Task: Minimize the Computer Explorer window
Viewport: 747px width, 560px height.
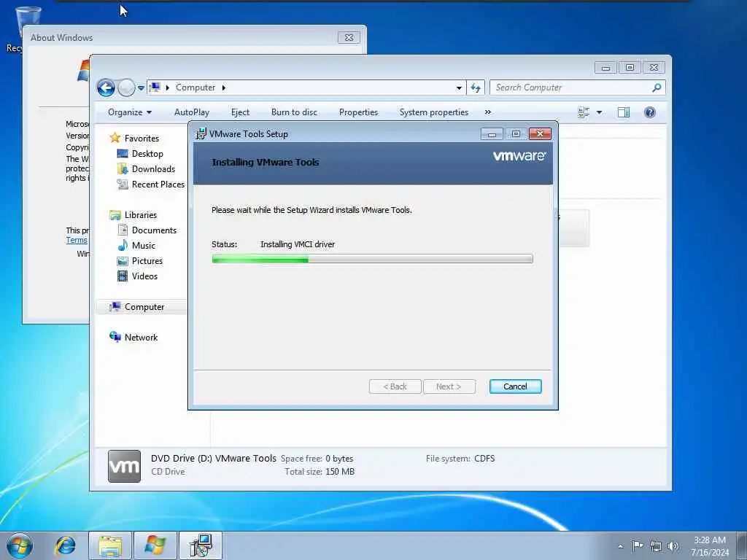Action: pos(605,68)
